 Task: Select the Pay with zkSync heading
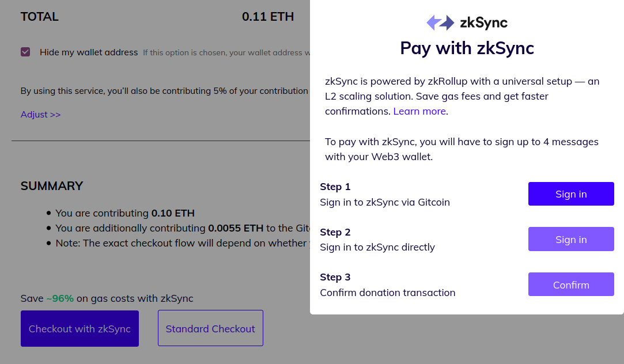[x=467, y=48]
